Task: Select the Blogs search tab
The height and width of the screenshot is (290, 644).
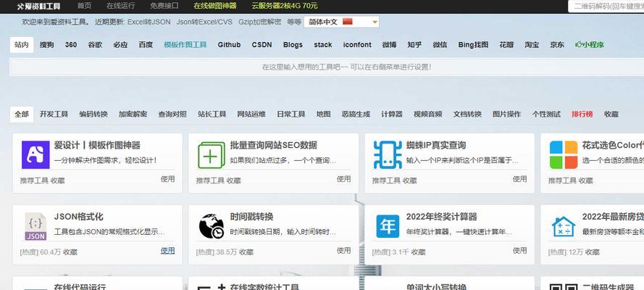Action: coord(293,45)
